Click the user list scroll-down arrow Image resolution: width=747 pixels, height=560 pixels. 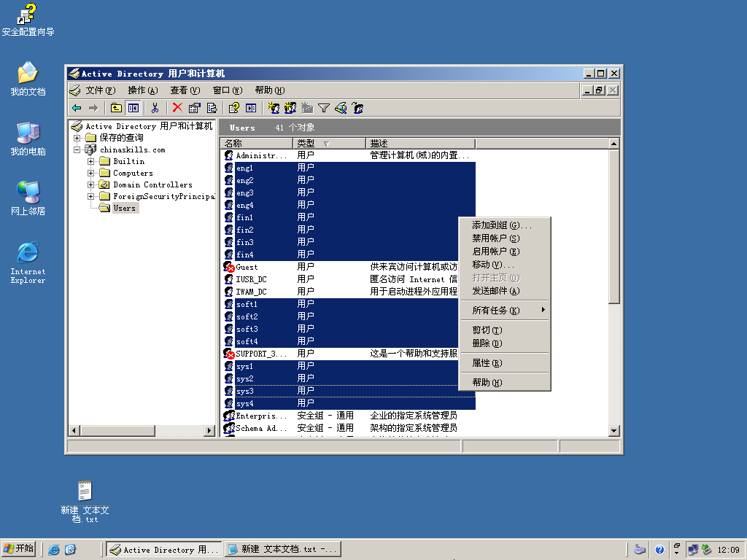coord(614,430)
